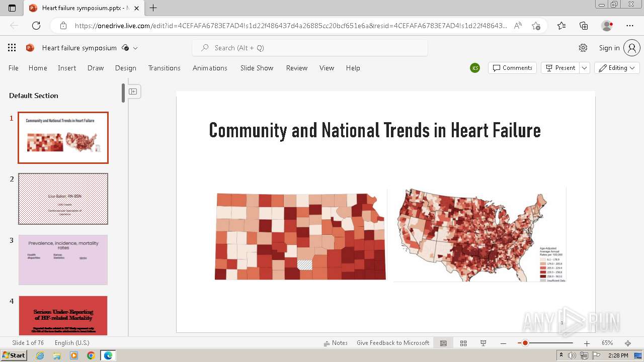Click the browser back arrow
This screenshot has width=644, height=362.
(x=14, y=26)
